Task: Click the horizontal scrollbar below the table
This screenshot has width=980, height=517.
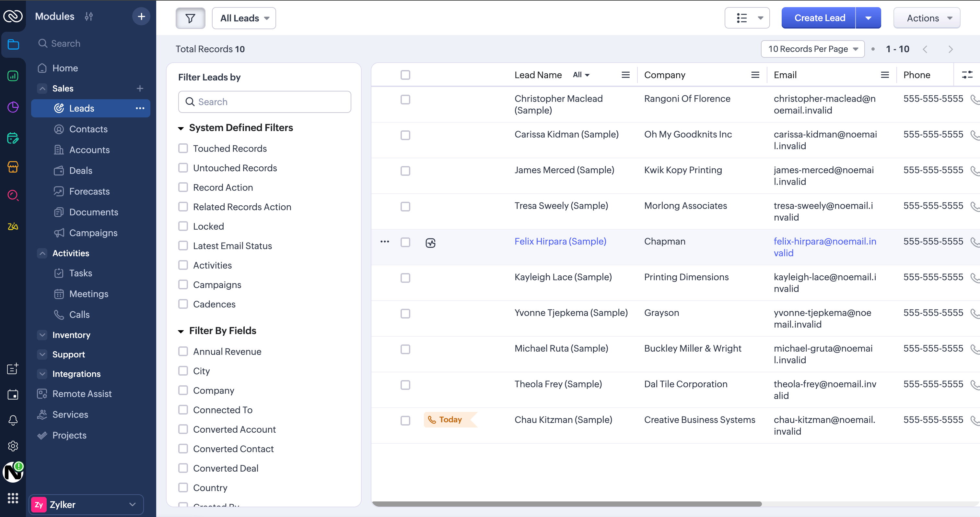Action: [567, 504]
